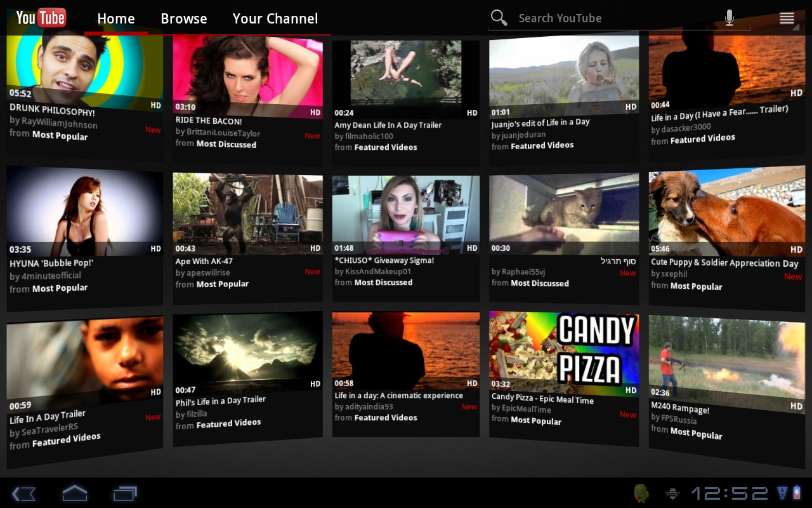
Task: Open the Recent Apps button
Action: [x=125, y=493]
